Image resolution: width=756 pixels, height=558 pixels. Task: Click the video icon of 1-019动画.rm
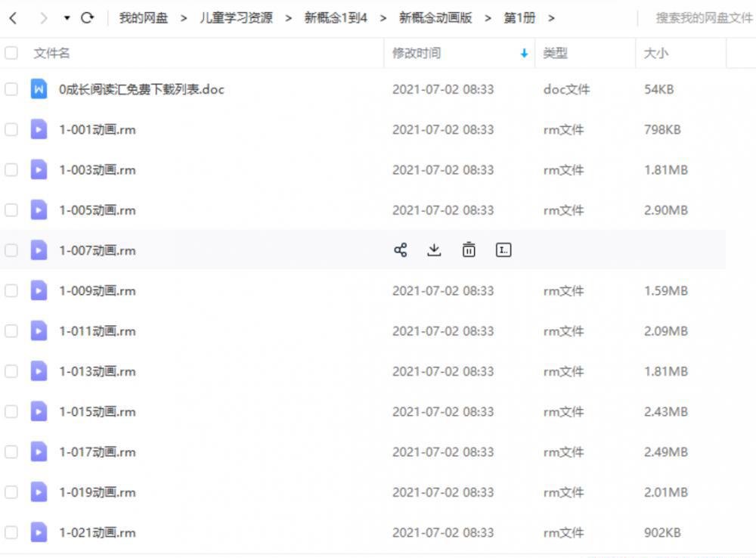point(39,491)
